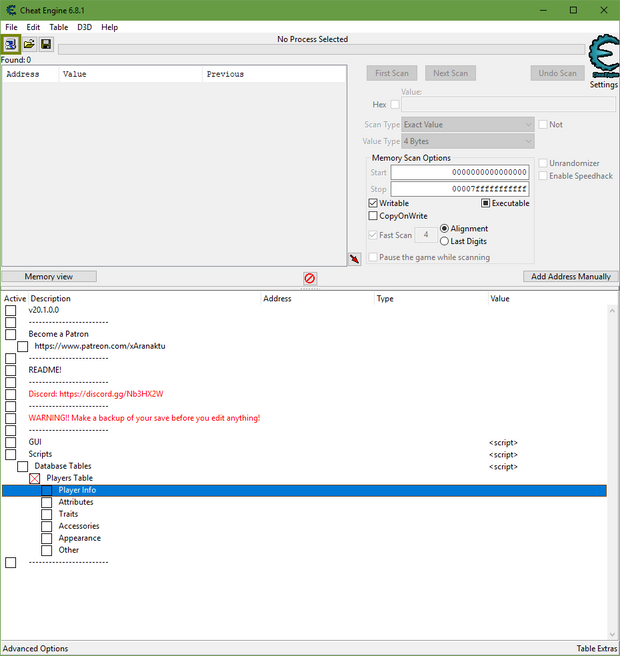Open the Table menu

pos(59,27)
